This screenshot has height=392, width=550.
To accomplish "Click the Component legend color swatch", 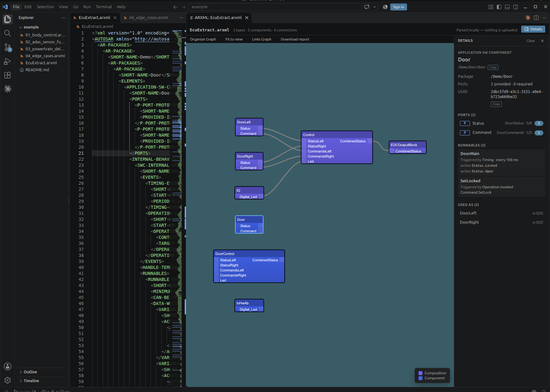I will [x=420, y=378].
